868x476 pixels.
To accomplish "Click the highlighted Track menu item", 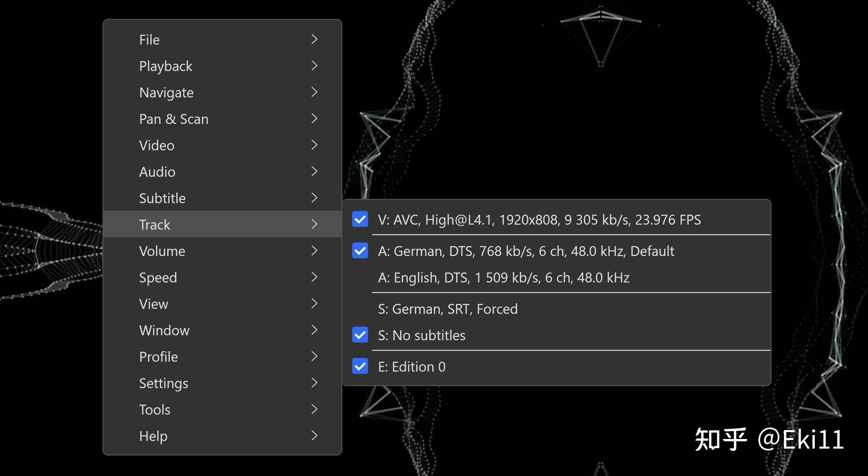I will (x=155, y=224).
